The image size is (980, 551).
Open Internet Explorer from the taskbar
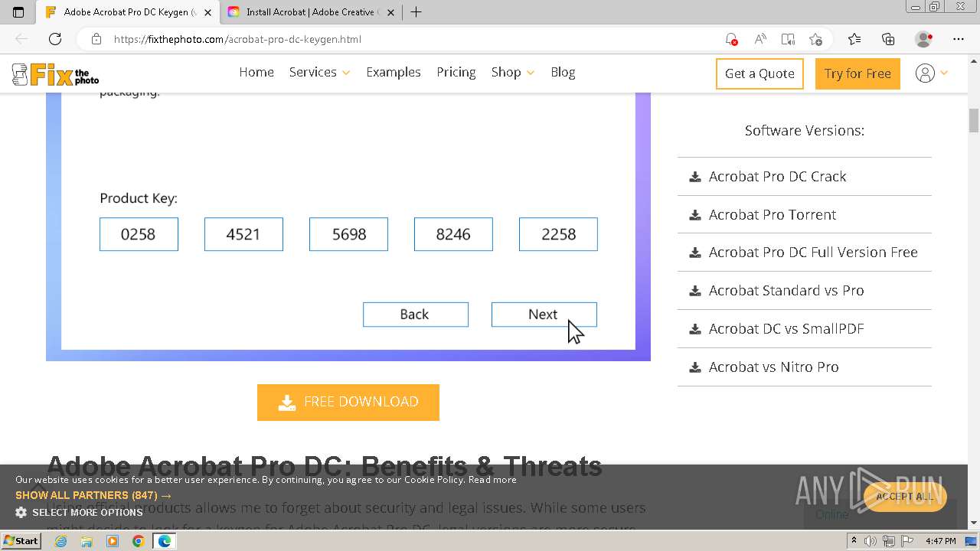60,541
